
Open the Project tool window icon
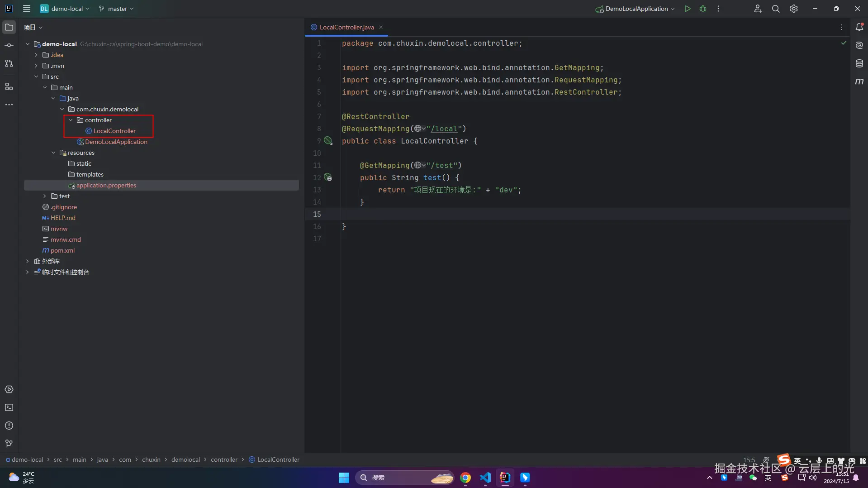[9, 27]
